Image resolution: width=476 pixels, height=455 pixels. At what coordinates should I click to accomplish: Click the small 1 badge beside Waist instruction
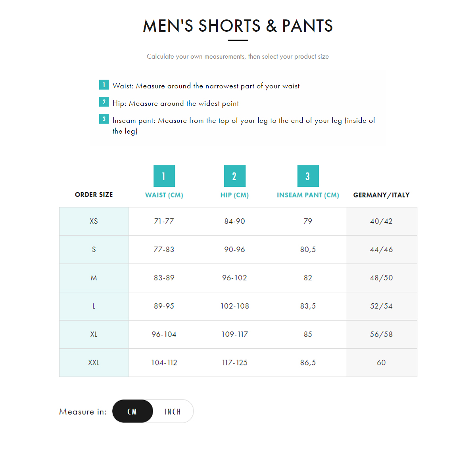tap(104, 85)
